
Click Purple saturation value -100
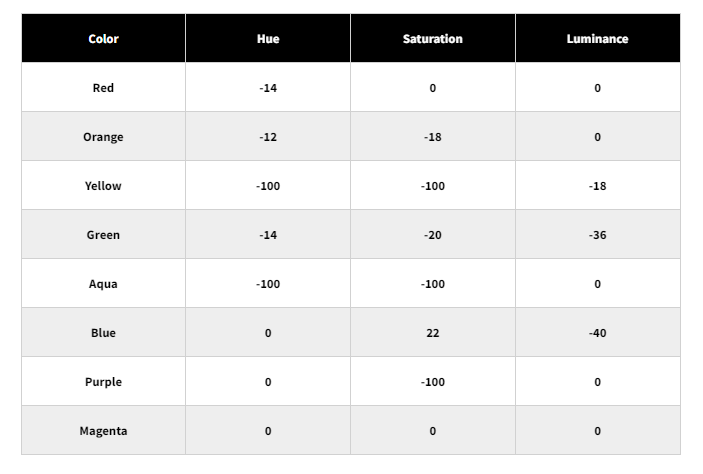pos(433,382)
